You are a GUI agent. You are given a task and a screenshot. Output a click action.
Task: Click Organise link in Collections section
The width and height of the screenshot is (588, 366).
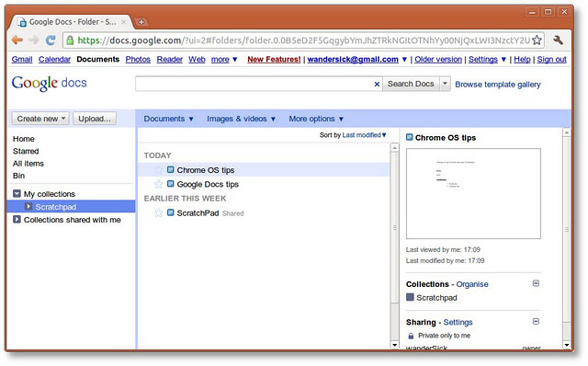472,284
